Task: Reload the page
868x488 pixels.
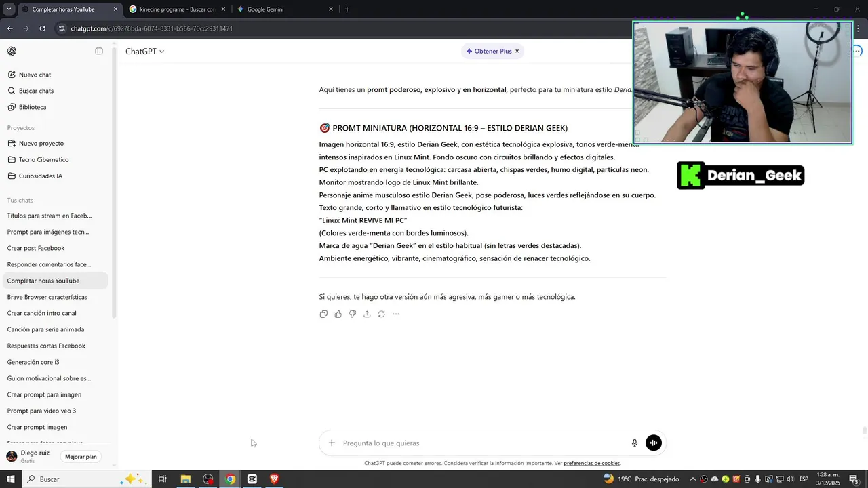Action: click(42, 28)
